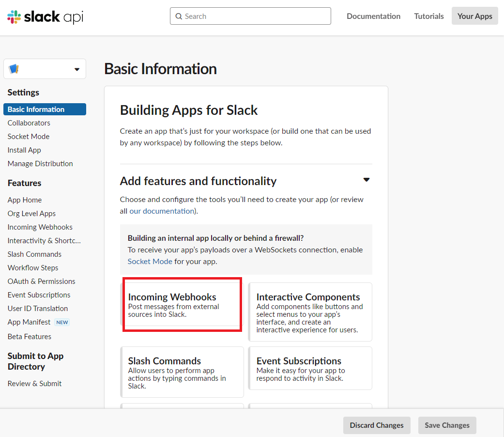Image resolution: width=504 pixels, height=437 pixels.
Task: Go to Your Apps
Action: (x=474, y=16)
